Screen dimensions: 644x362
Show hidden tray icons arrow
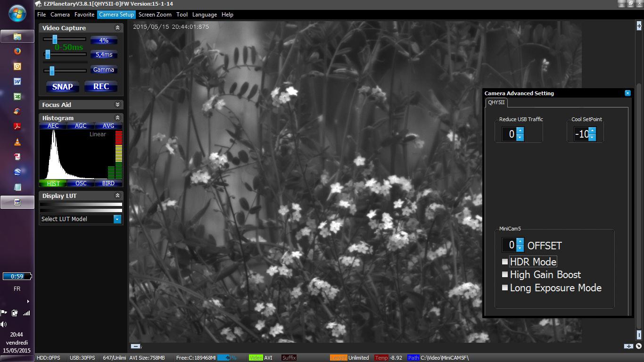[x=28, y=301]
